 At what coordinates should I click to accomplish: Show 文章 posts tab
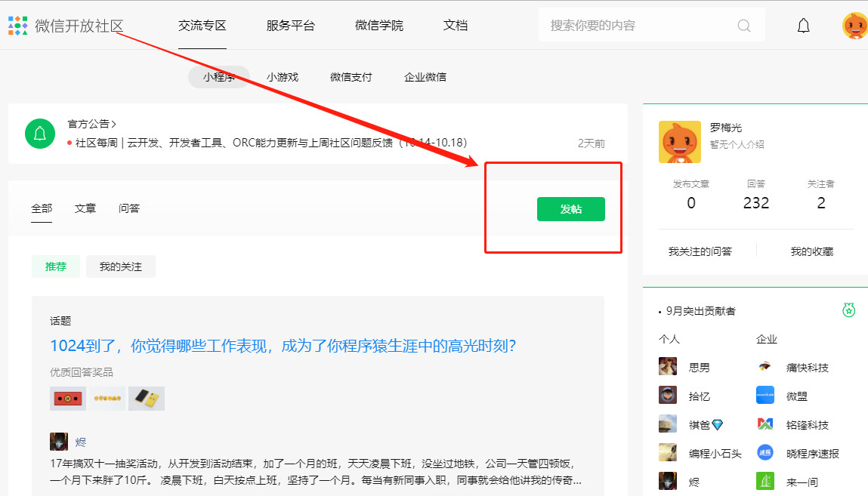click(85, 208)
